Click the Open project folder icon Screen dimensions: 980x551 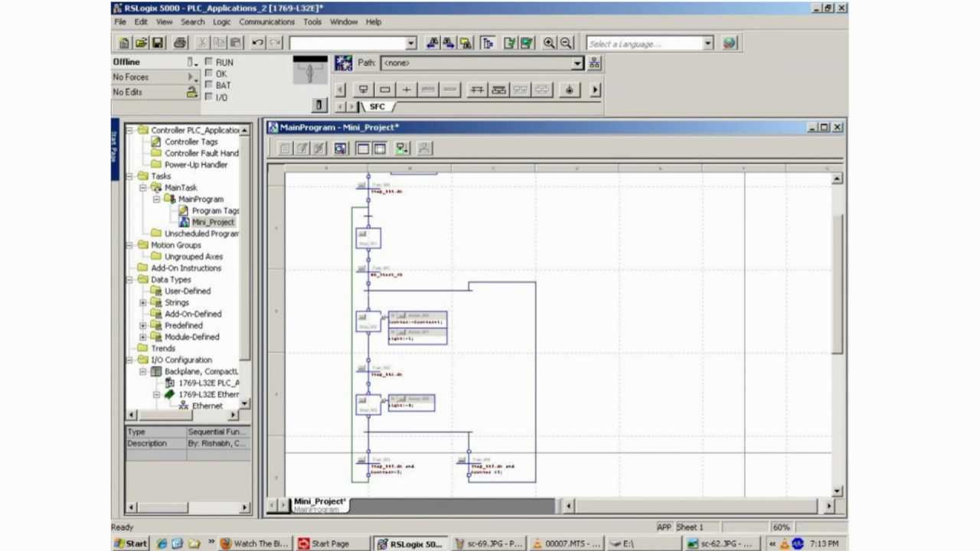coord(141,44)
